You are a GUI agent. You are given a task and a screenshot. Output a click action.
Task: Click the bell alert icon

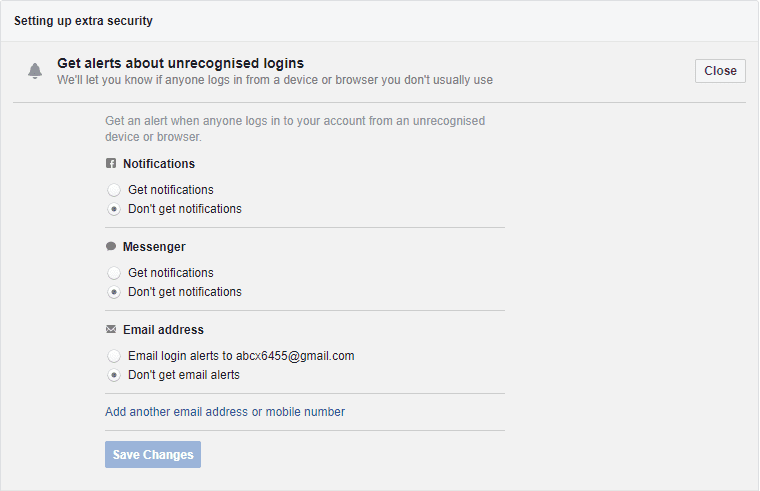click(34, 71)
